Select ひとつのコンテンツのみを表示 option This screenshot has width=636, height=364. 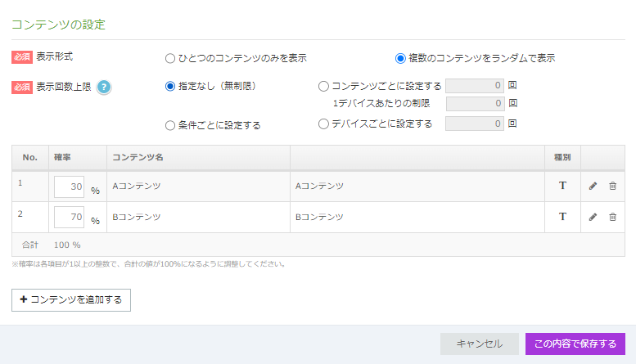pyautogui.click(x=170, y=58)
